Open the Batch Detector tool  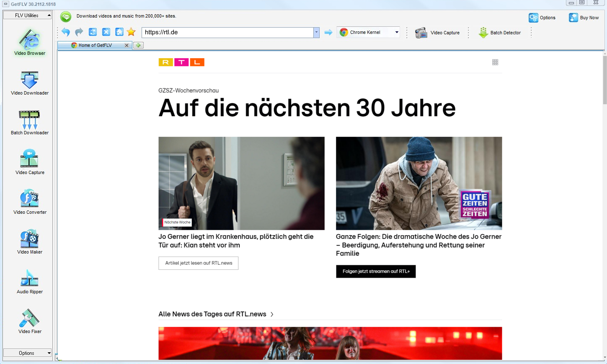[x=500, y=33]
